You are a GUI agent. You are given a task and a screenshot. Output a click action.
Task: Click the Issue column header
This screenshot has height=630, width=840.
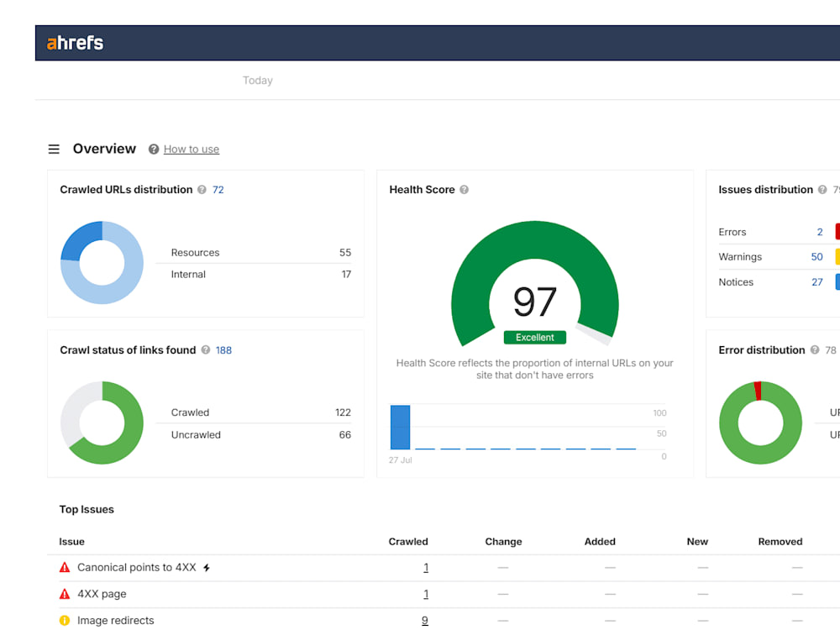[x=71, y=542]
